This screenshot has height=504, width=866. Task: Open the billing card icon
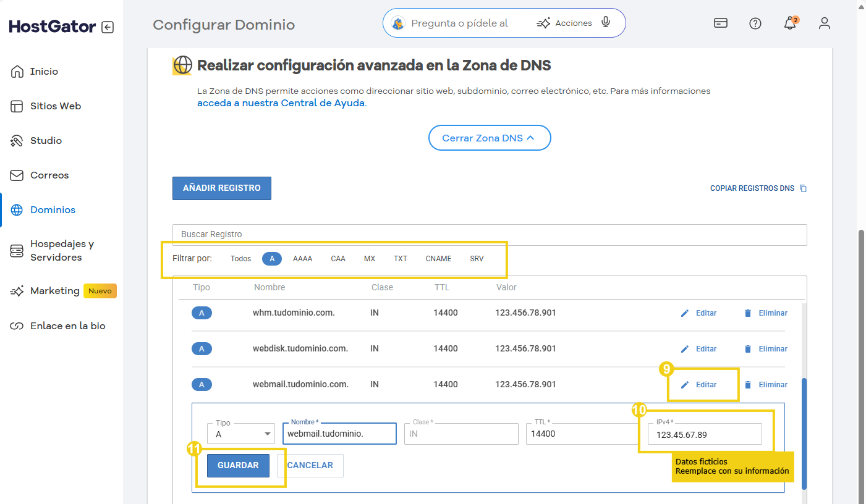pos(720,23)
